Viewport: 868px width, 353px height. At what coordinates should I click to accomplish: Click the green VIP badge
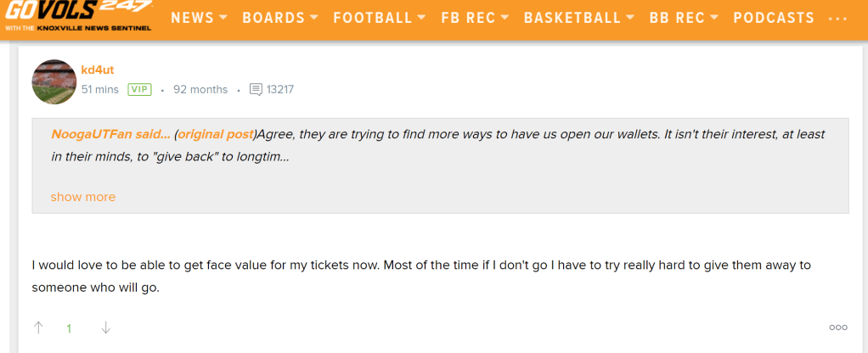139,89
